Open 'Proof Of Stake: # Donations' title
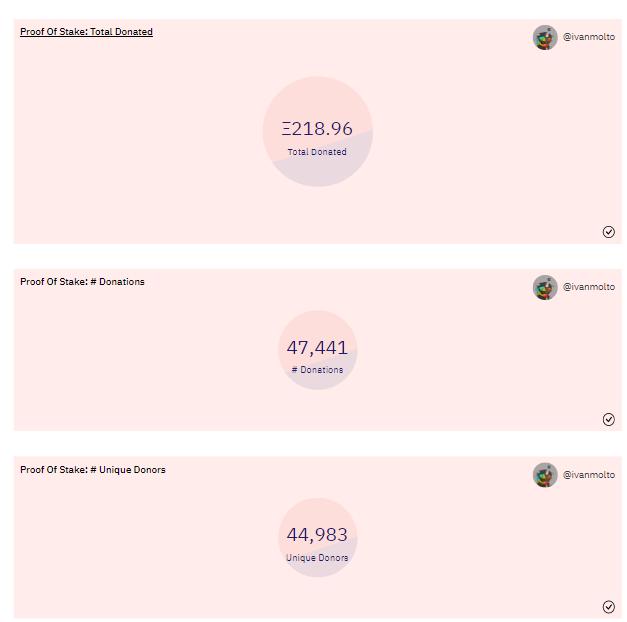The width and height of the screenshot is (627, 622). coord(82,282)
